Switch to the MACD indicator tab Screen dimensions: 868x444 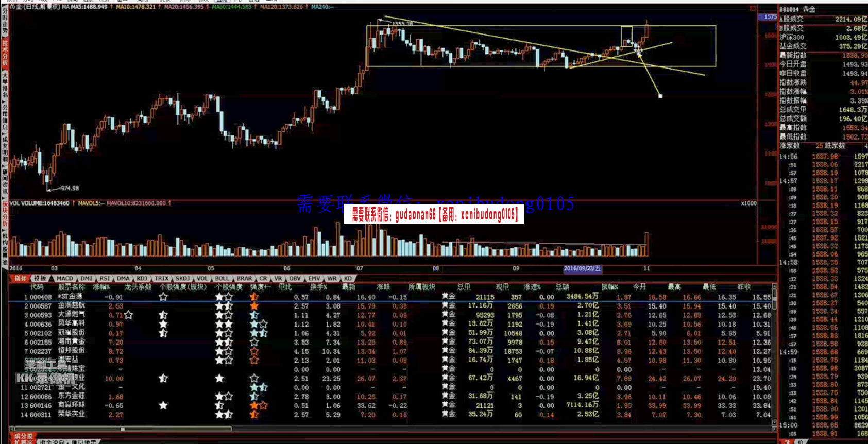[65, 279]
